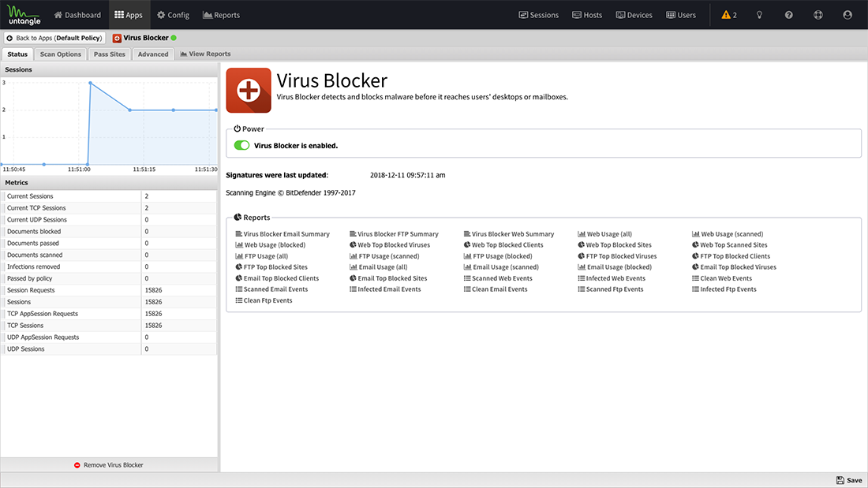868x488 pixels.
Task: Click Back to Apps button
Action: point(54,38)
